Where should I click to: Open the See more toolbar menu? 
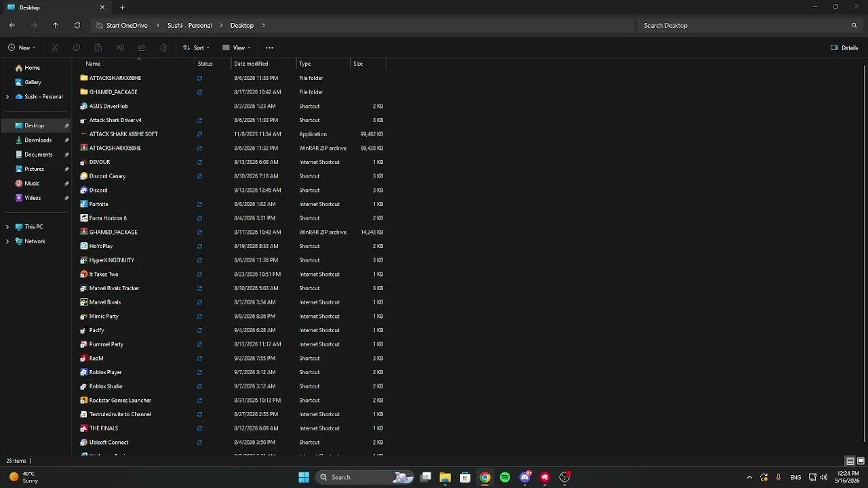tap(269, 47)
